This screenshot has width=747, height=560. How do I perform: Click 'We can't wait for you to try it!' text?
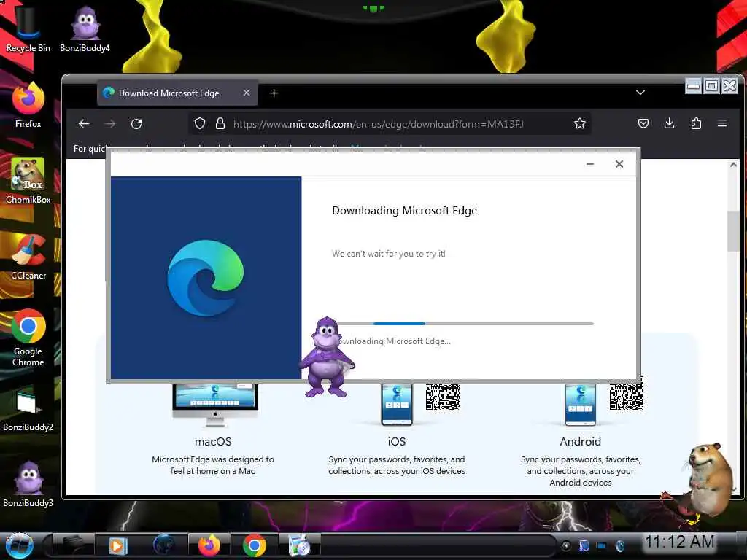[389, 254]
